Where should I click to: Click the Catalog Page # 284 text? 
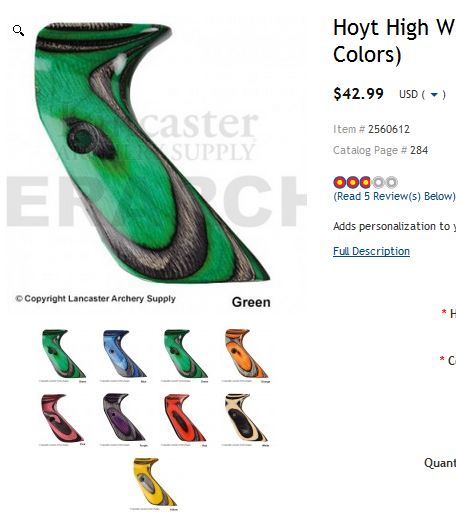pos(380,150)
